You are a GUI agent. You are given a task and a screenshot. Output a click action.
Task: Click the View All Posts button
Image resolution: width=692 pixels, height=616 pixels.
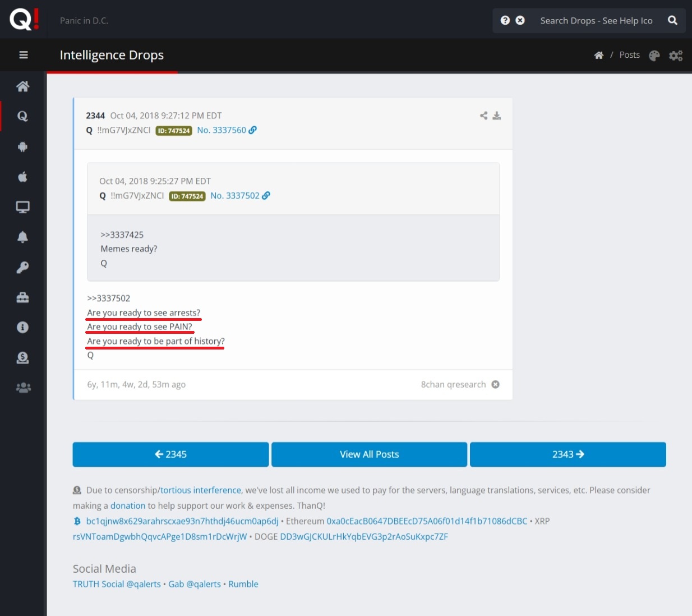369,454
